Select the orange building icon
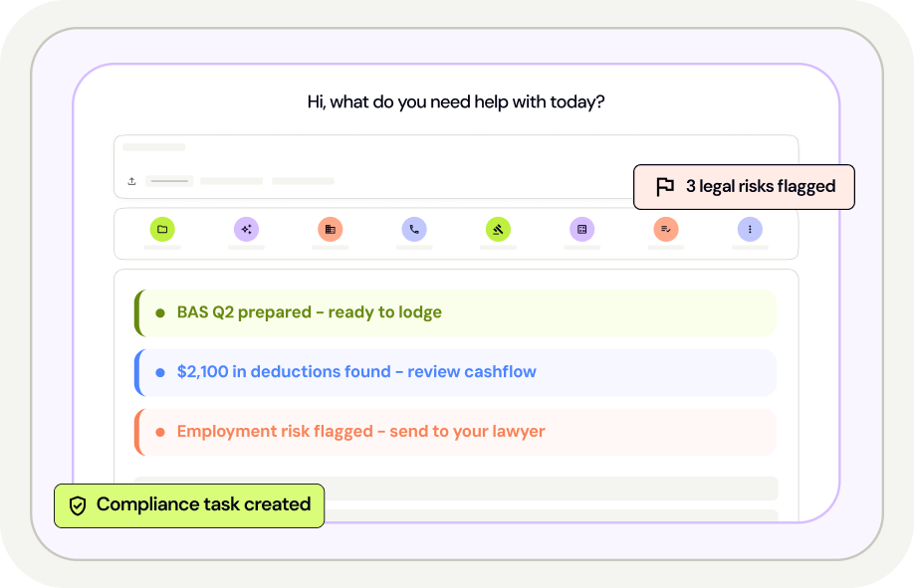This screenshot has height=588, width=914. pos(331,229)
